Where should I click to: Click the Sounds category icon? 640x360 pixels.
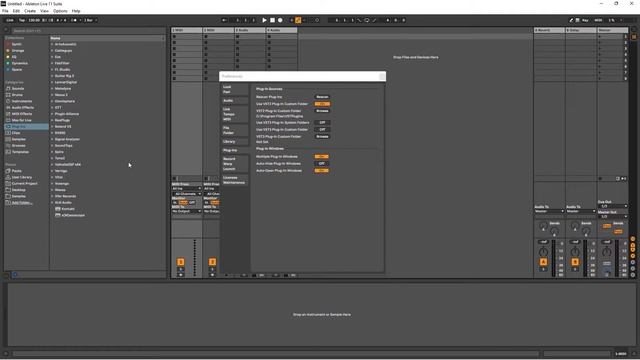[x=8, y=88]
